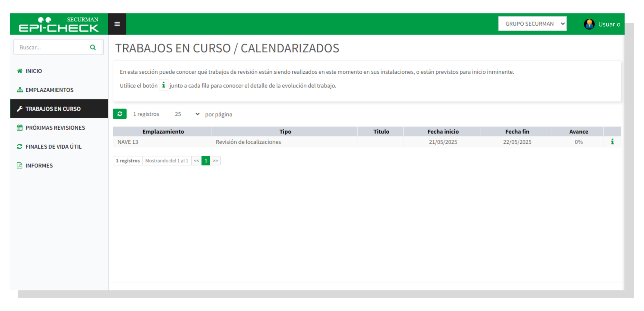
Task: Go to previous page with << button
Action: (196, 161)
